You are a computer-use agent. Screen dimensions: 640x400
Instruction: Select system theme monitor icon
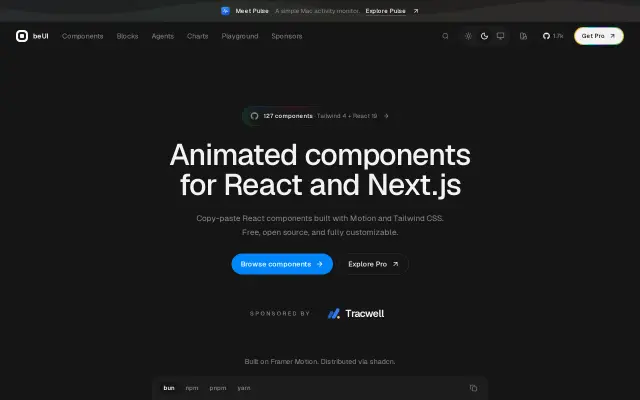click(x=500, y=36)
